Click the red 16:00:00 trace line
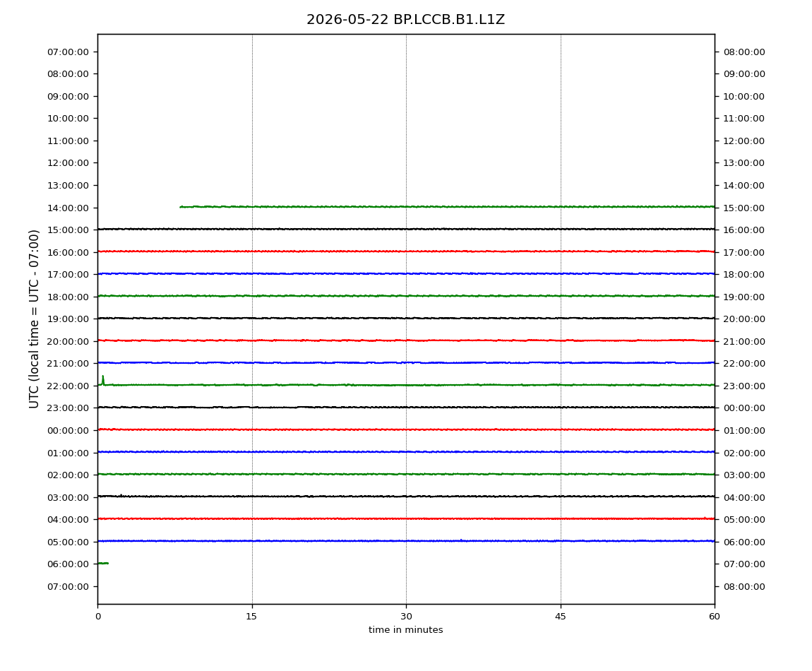 point(406,251)
